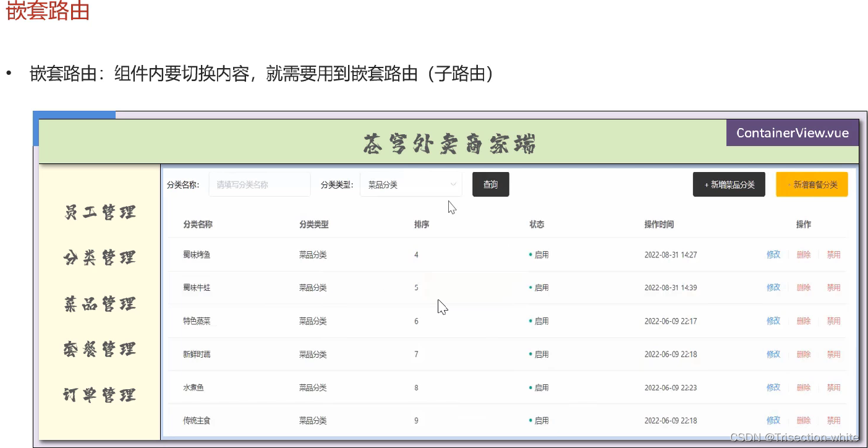
Task: Click the 操作 column header
Action: pos(804,225)
